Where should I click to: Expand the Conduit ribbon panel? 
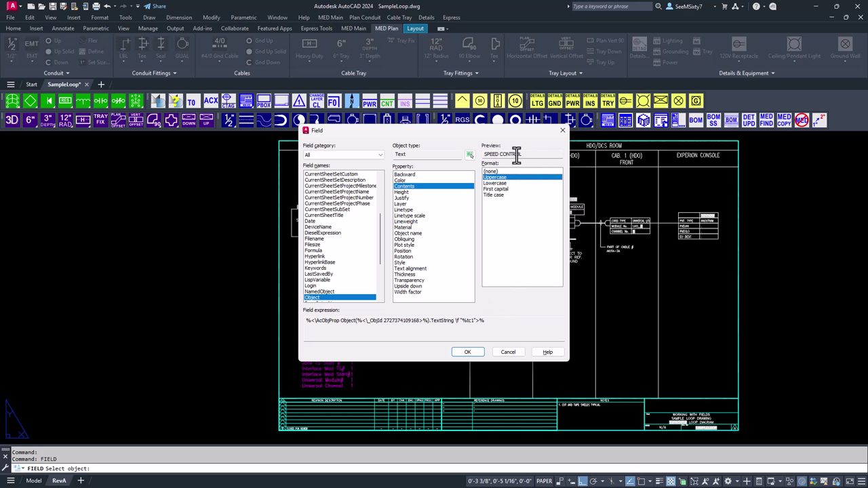[x=56, y=73]
